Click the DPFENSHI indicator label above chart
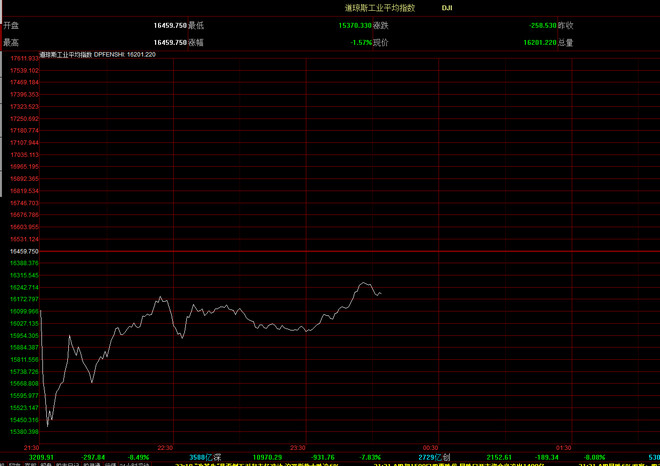This screenshot has height=466, width=660. click(x=109, y=55)
